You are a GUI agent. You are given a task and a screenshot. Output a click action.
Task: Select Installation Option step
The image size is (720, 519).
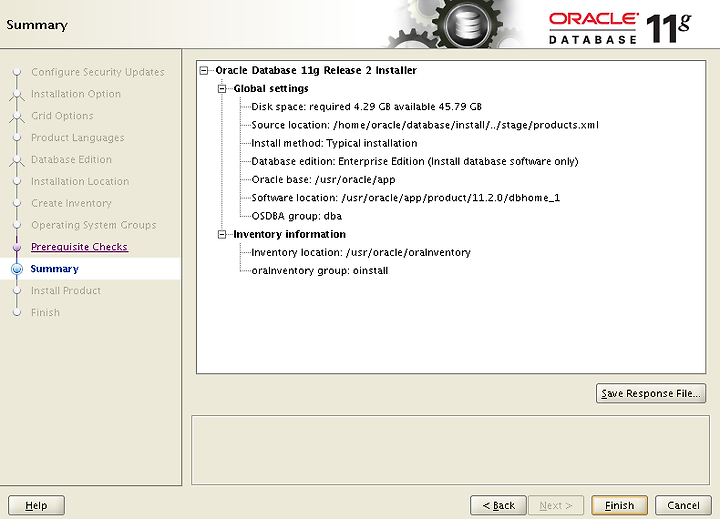click(76, 94)
